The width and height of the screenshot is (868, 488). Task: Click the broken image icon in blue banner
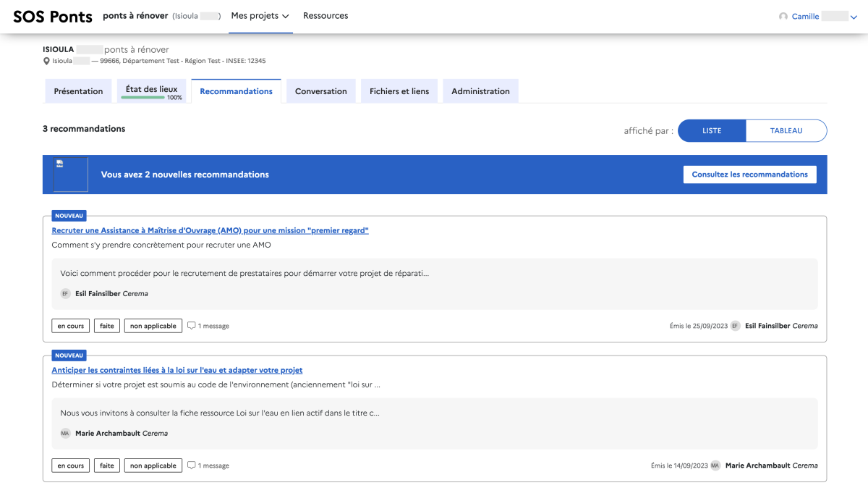pyautogui.click(x=60, y=164)
